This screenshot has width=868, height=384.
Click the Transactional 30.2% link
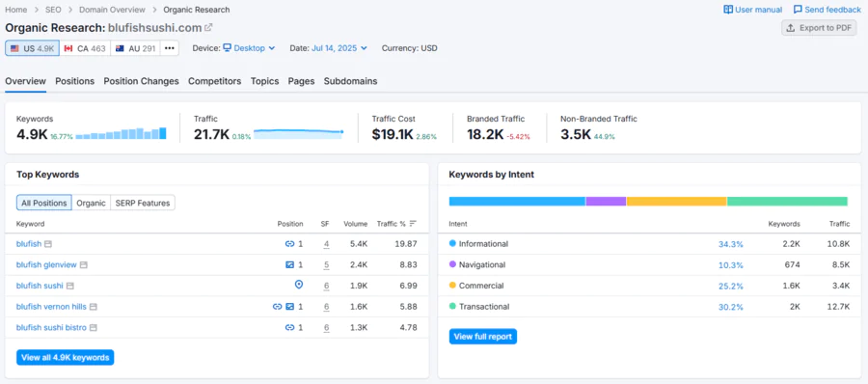(x=731, y=307)
